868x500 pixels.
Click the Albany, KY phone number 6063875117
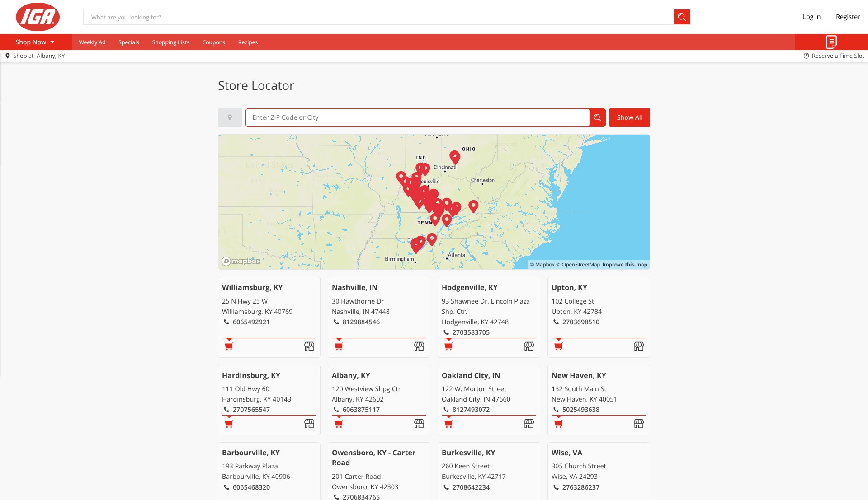(x=361, y=410)
